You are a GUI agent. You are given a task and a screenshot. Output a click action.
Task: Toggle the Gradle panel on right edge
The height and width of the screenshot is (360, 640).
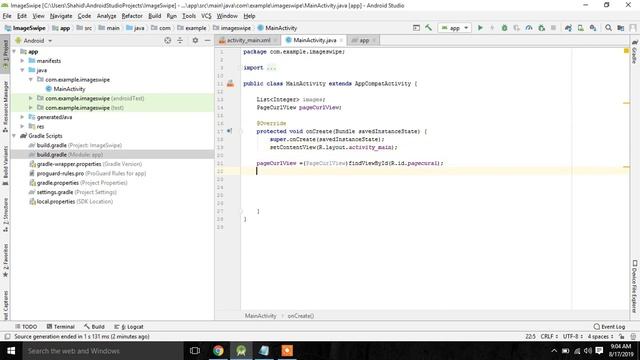click(635, 51)
